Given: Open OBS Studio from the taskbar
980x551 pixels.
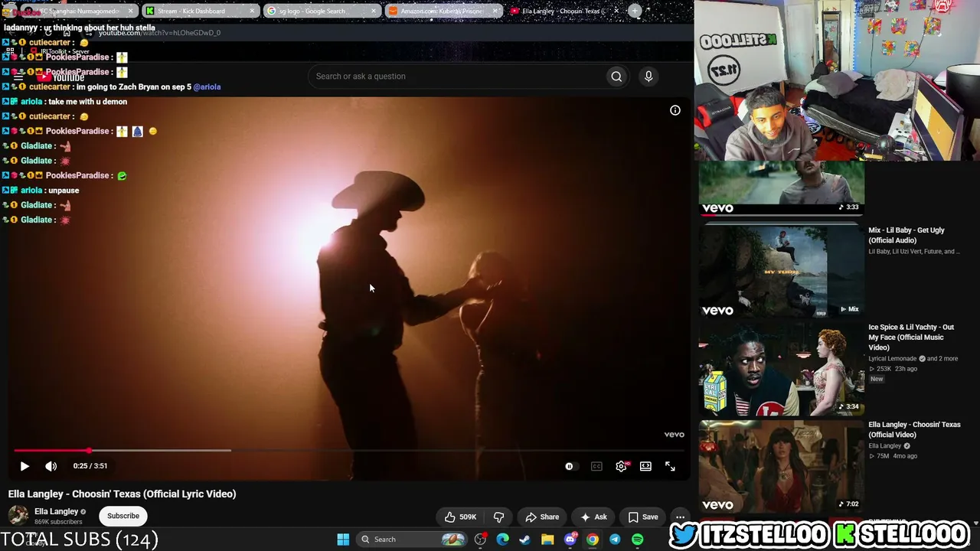Looking at the screenshot, I should click(480, 540).
